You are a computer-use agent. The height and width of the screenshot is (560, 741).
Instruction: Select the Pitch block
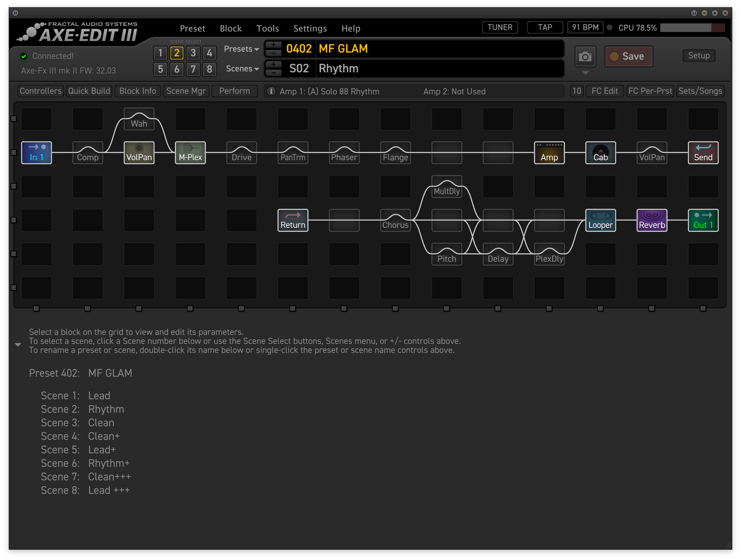click(447, 254)
